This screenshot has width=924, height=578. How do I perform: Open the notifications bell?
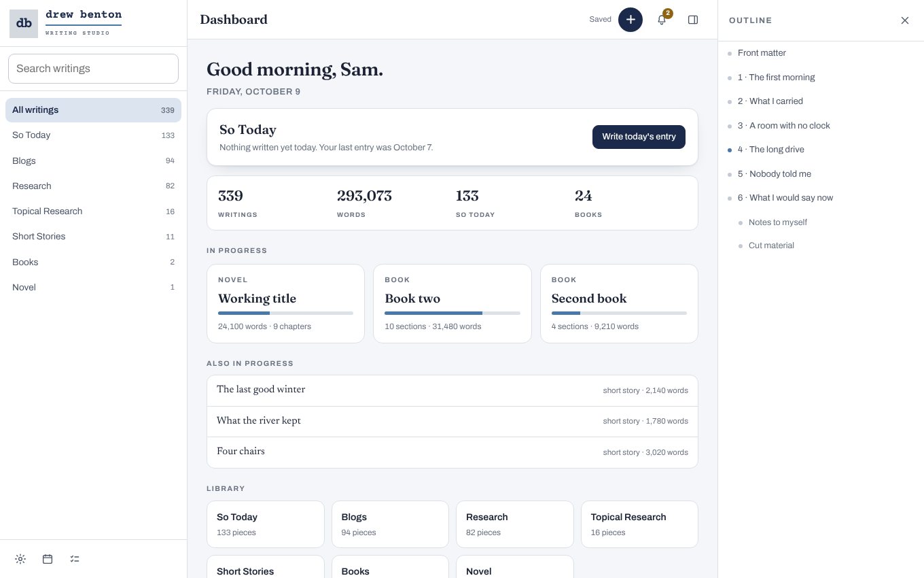click(x=662, y=20)
